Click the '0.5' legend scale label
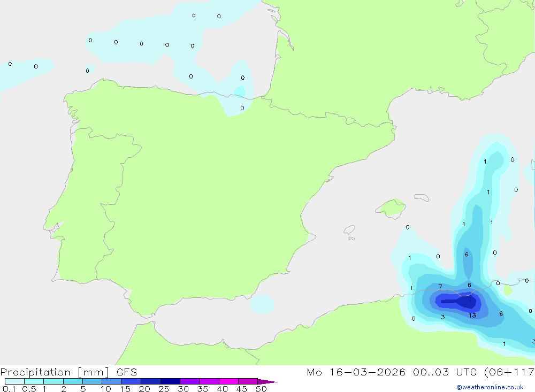 [29, 389]
